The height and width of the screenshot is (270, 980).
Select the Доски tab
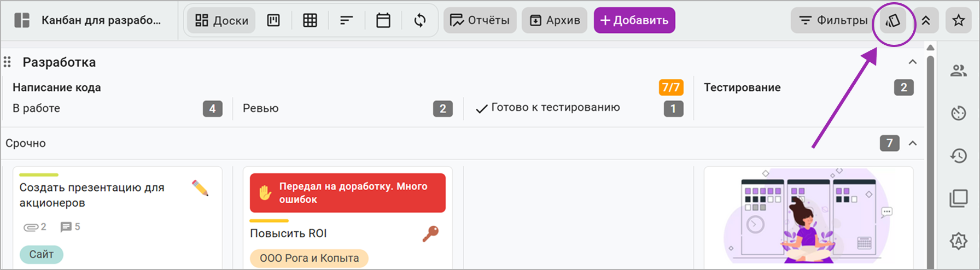(221, 21)
